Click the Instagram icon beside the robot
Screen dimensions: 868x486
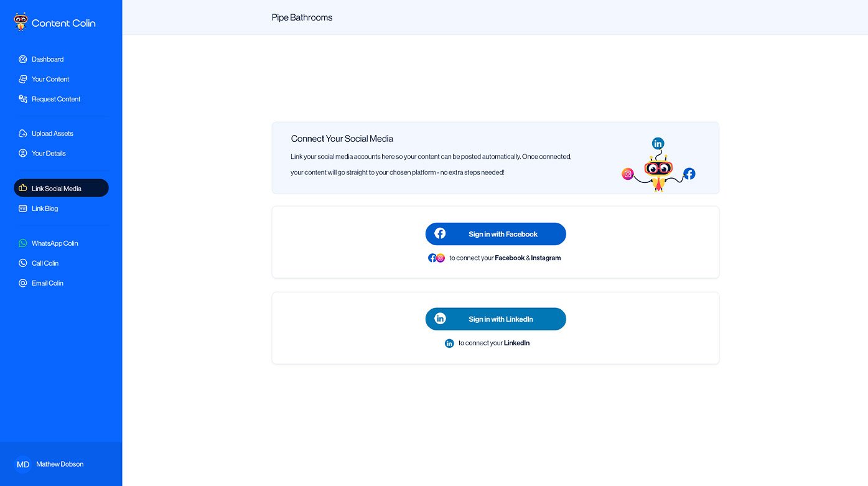tap(628, 174)
